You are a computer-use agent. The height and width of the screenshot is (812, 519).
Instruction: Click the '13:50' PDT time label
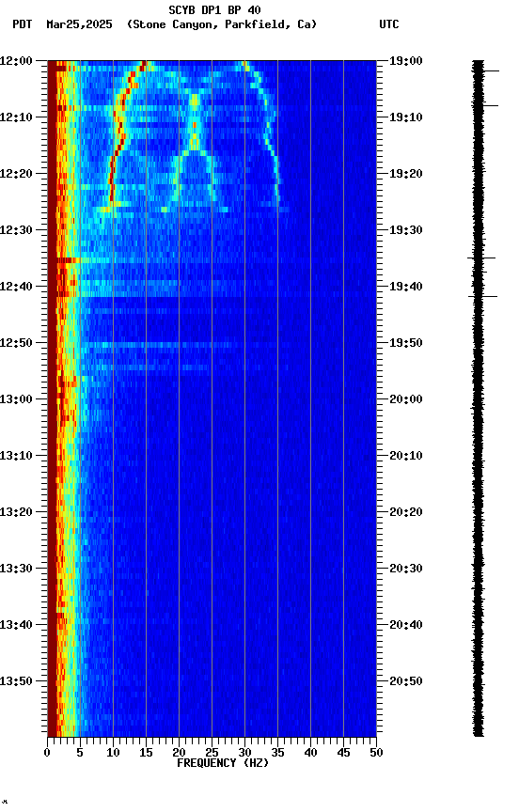coord(16,682)
